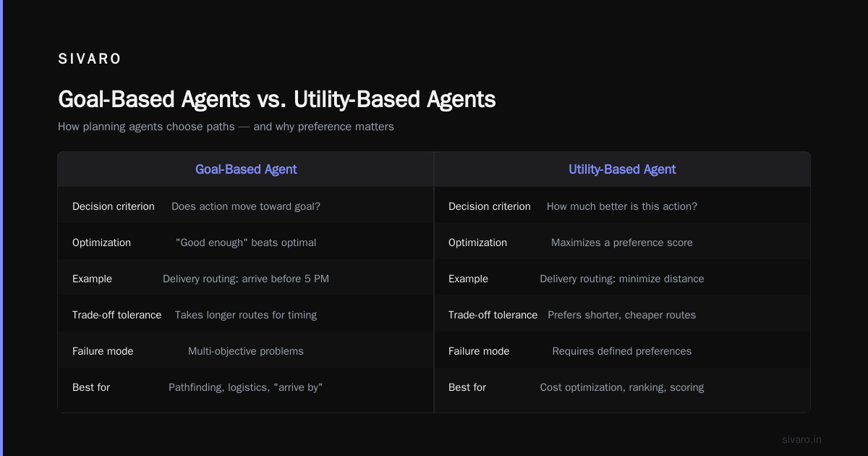Click 'Multi-objective problems' failure mode
This screenshot has height=456, width=868.
pyautogui.click(x=246, y=351)
